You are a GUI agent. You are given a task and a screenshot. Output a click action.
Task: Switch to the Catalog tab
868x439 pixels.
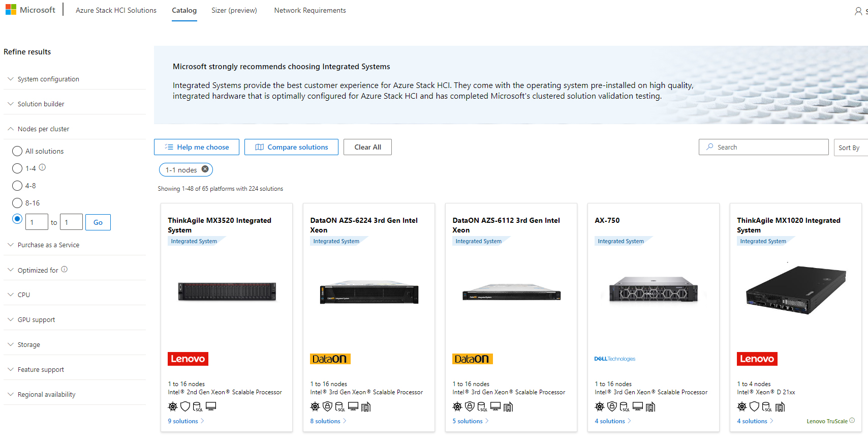tap(184, 10)
